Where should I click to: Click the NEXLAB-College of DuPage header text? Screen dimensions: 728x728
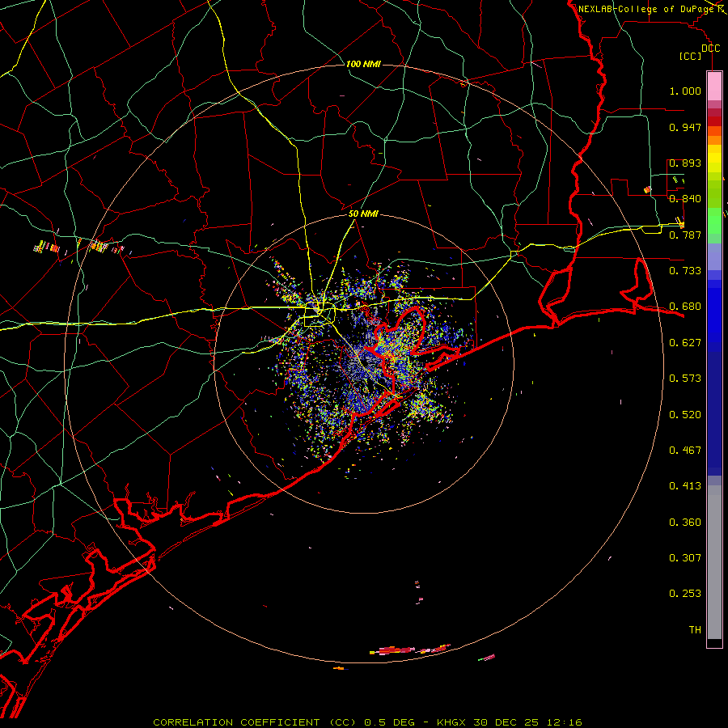tap(646, 9)
